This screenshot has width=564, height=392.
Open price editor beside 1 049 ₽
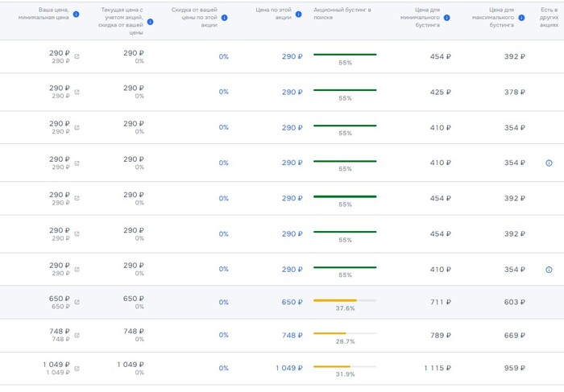[77, 369]
